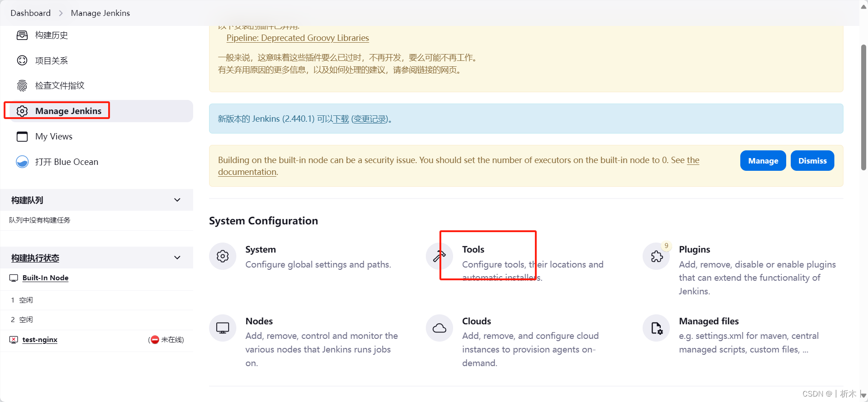Click the blue Manage button
This screenshot has width=868, height=402.
tap(763, 161)
